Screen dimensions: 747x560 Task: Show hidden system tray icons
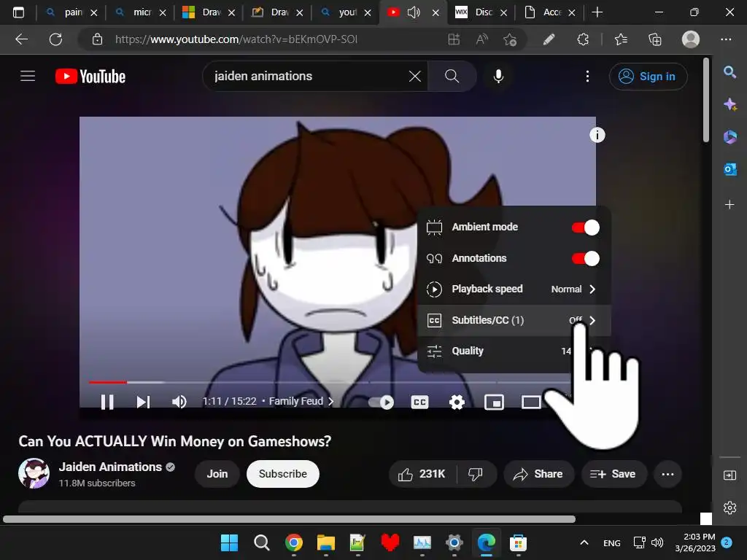click(x=584, y=542)
